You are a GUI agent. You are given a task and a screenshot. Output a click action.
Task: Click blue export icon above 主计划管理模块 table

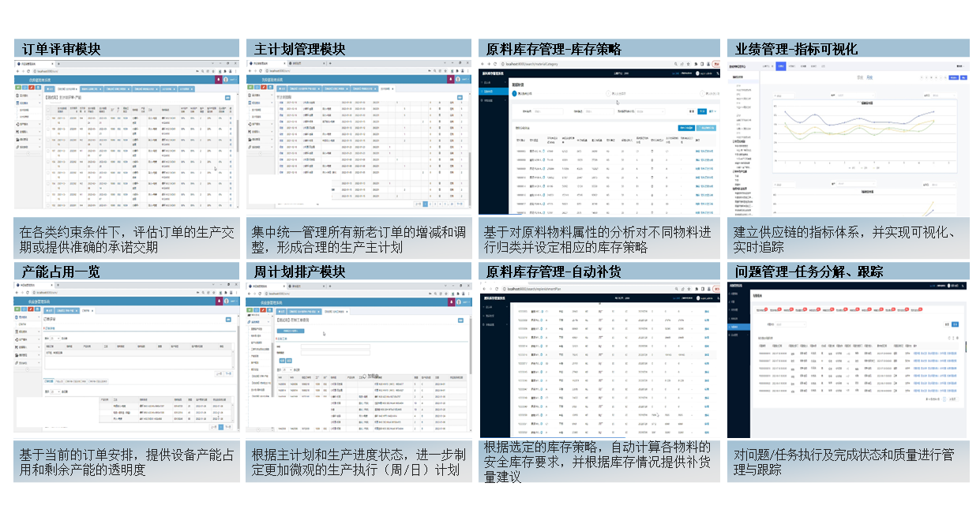(x=461, y=98)
